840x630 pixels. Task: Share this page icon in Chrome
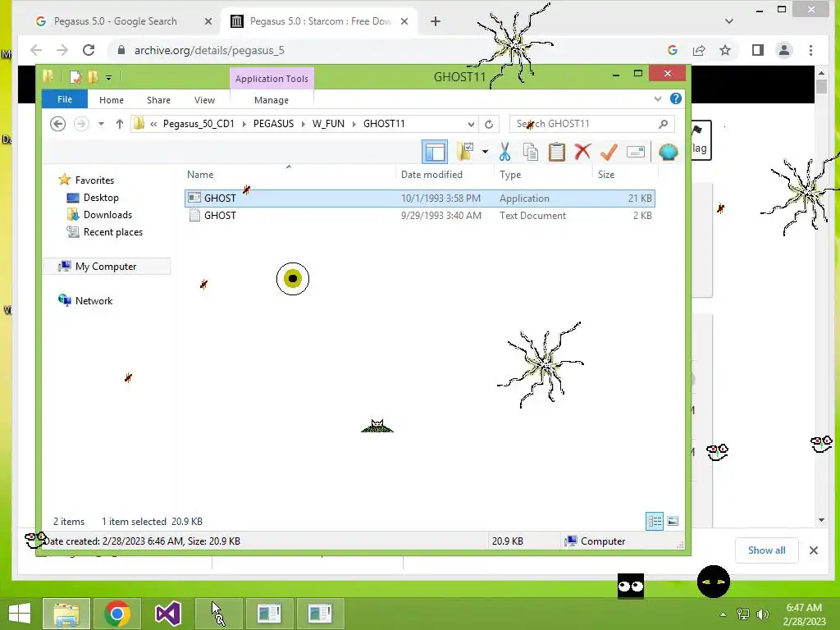coord(699,50)
